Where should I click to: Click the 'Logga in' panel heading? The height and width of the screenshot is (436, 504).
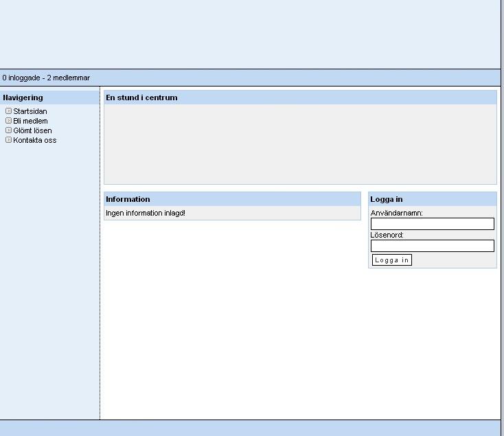[387, 199]
